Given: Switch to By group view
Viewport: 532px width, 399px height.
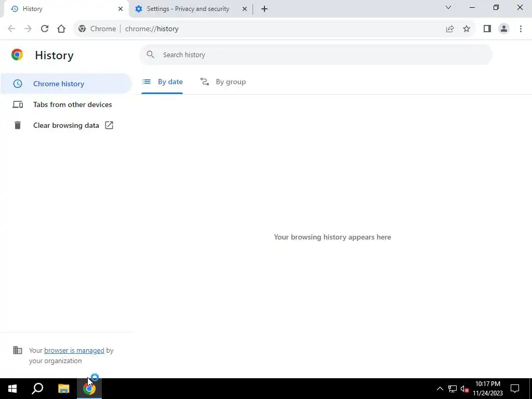Looking at the screenshot, I should [223, 82].
